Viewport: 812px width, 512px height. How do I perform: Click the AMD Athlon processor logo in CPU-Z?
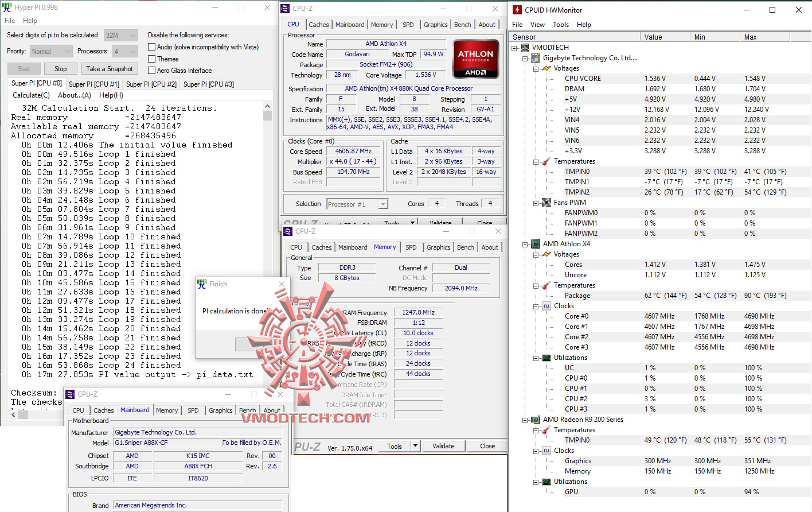[475, 59]
